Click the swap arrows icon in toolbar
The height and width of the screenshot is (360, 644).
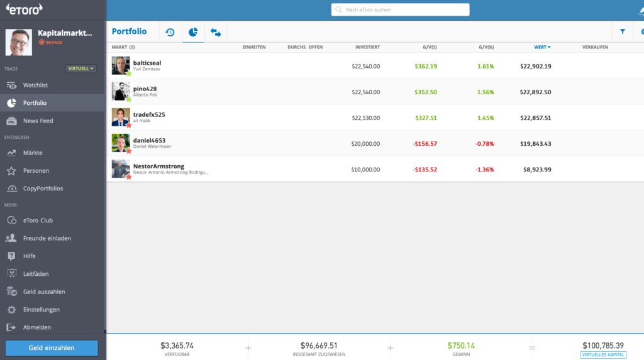(x=216, y=32)
